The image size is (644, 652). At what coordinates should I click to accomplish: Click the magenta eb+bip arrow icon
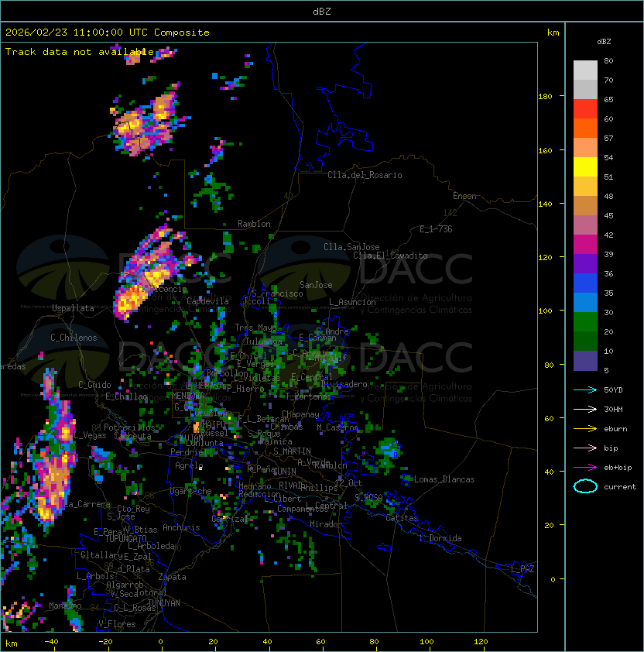tap(585, 467)
